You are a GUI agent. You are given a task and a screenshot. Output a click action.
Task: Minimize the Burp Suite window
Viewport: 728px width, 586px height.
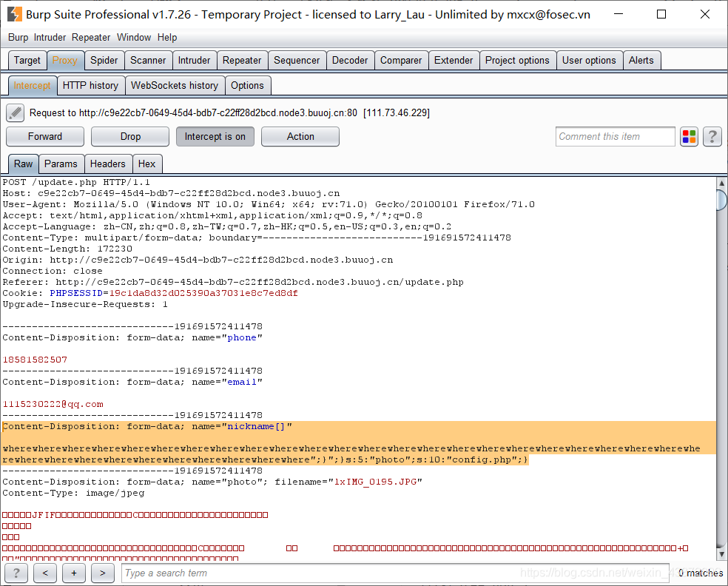click(x=619, y=14)
